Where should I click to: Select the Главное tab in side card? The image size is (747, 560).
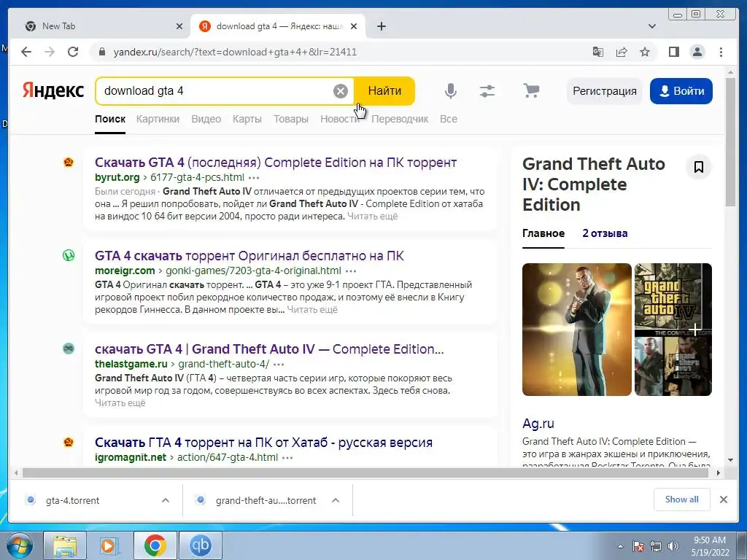[543, 233]
